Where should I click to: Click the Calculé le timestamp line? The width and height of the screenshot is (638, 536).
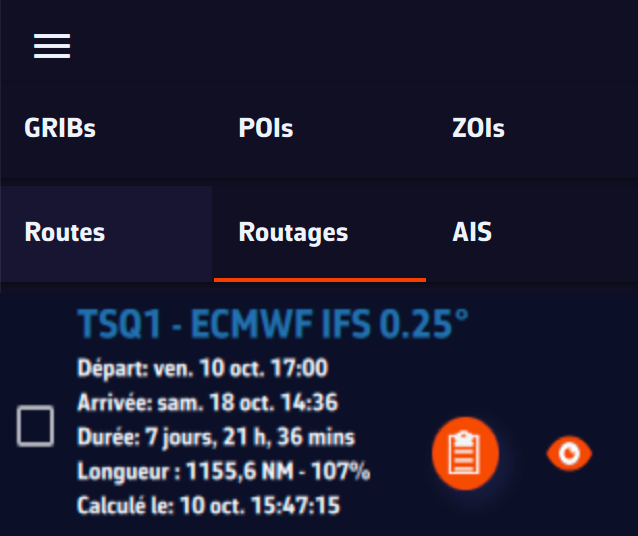point(208,505)
